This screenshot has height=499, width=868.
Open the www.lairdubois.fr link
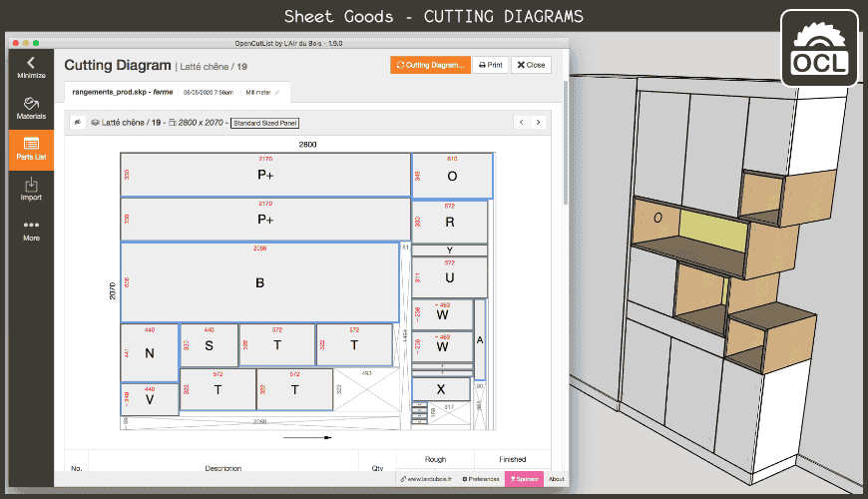click(x=426, y=479)
